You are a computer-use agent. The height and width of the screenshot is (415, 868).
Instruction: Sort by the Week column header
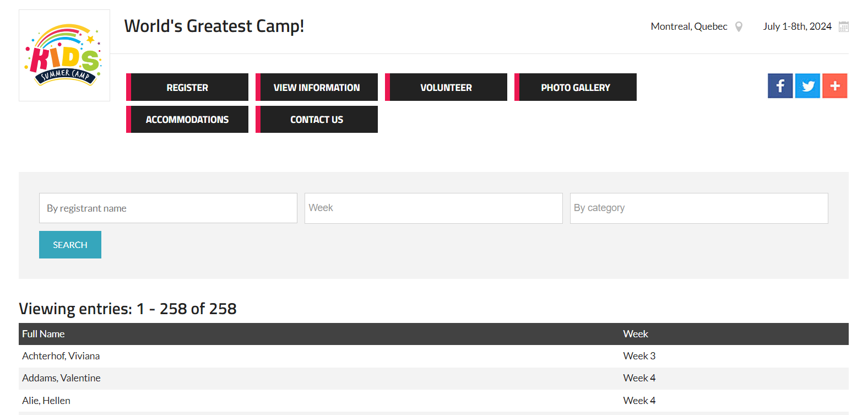pyautogui.click(x=636, y=334)
